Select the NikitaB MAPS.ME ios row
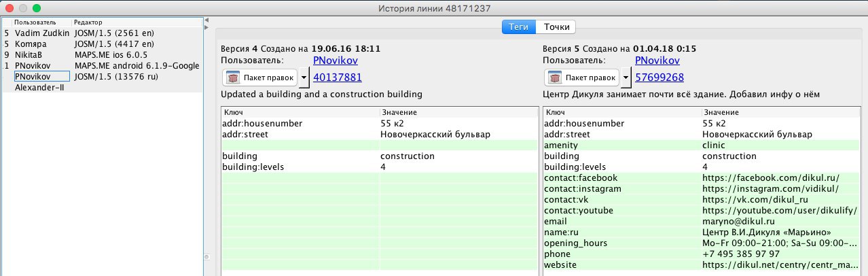 click(x=102, y=54)
